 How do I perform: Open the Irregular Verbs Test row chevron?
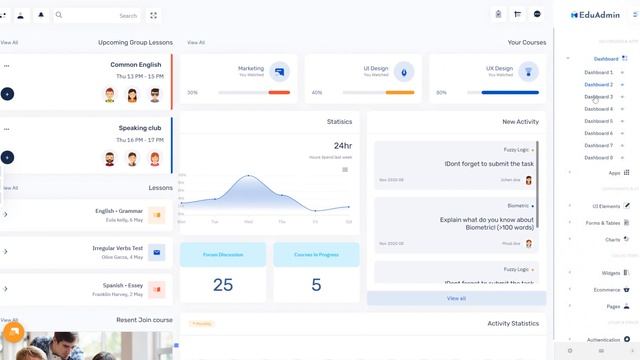[x=5, y=251]
